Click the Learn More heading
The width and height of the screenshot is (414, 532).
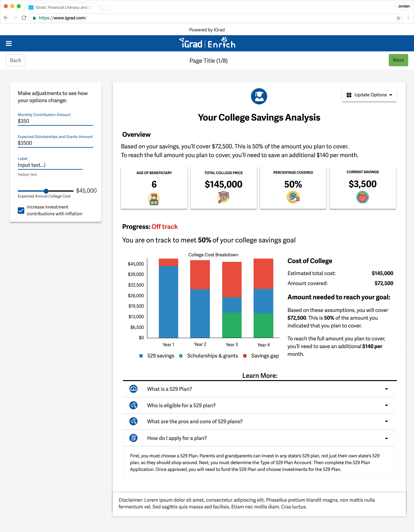tap(260, 376)
